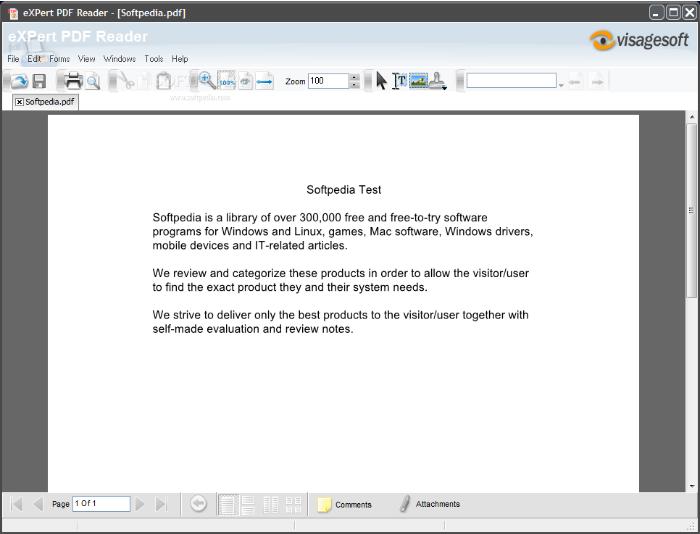Click text 'We review and categorize these products'
Image resolution: width=700 pixels, height=534 pixels.
pos(260,273)
